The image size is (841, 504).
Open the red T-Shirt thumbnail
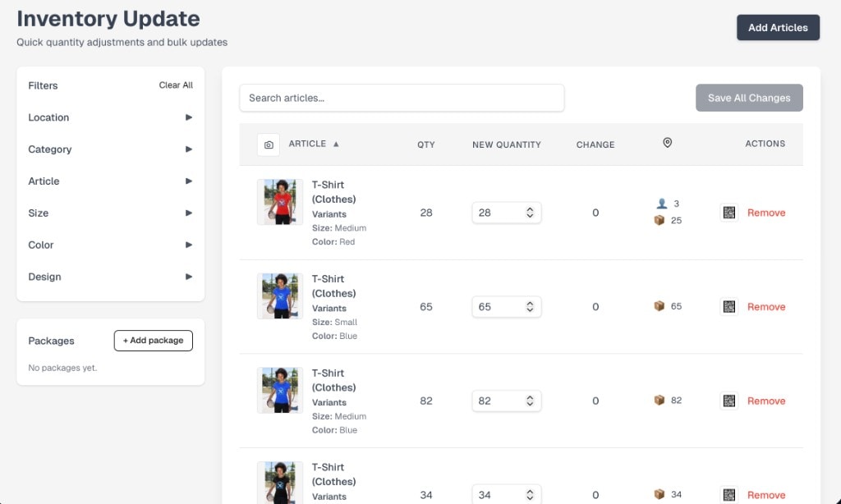click(x=280, y=202)
